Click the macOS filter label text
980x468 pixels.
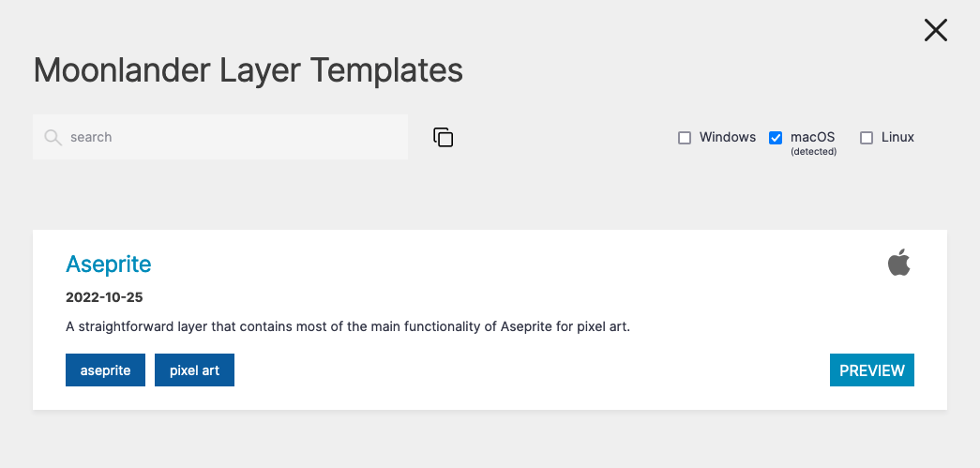[x=812, y=137]
